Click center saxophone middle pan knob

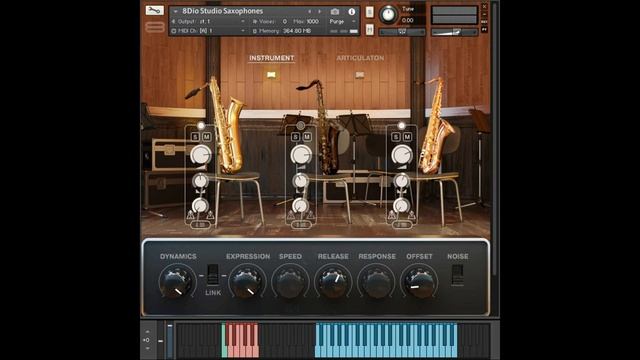[x=301, y=180]
